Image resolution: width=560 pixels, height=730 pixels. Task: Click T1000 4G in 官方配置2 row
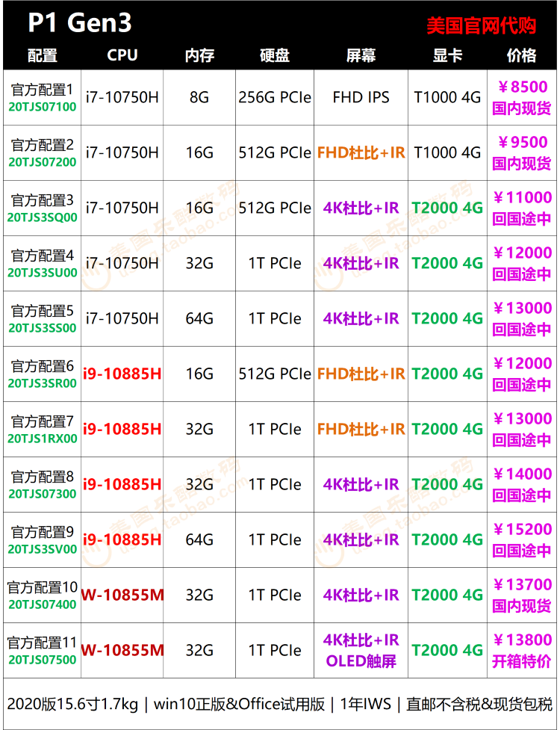pos(447,152)
